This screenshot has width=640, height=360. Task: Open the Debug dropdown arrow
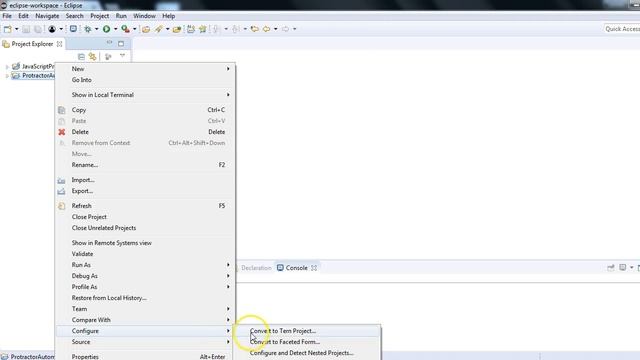click(97, 29)
